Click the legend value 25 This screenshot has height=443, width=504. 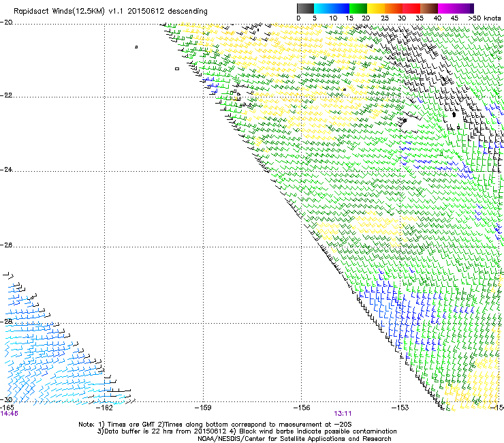point(385,18)
